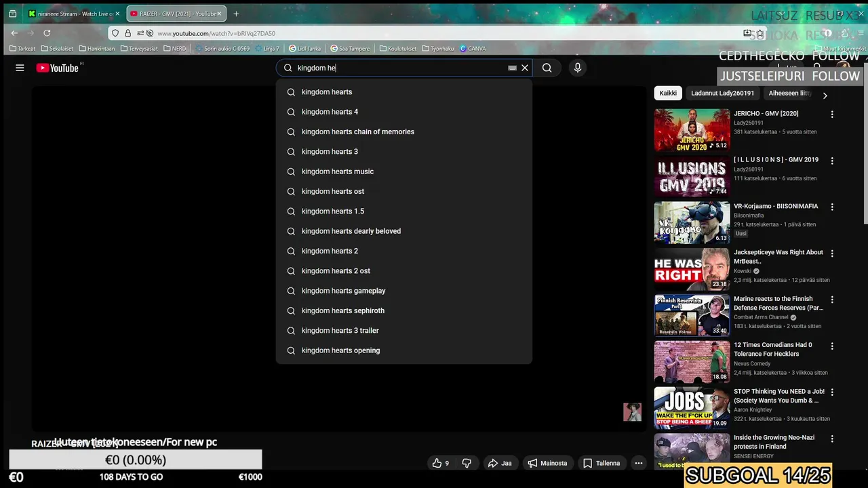This screenshot has height=488, width=868.
Task: Clear the search box with the X icon
Action: tap(525, 68)
